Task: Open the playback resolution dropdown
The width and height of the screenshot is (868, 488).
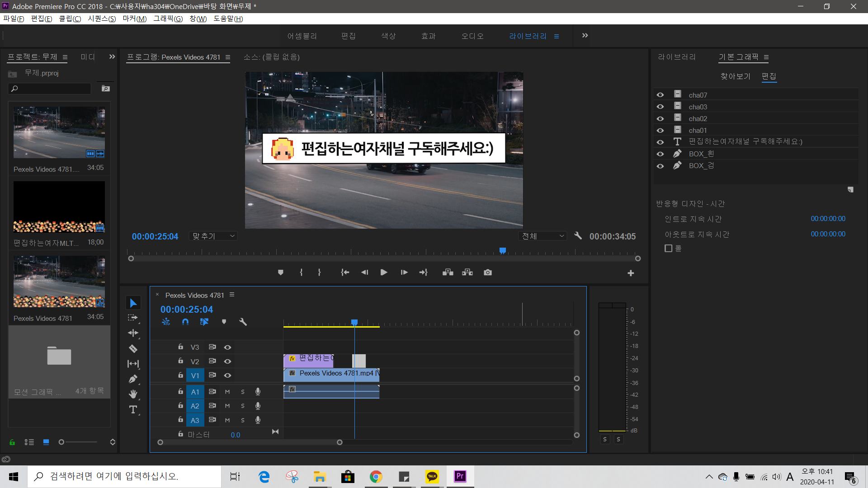Action: coord(542,236)
